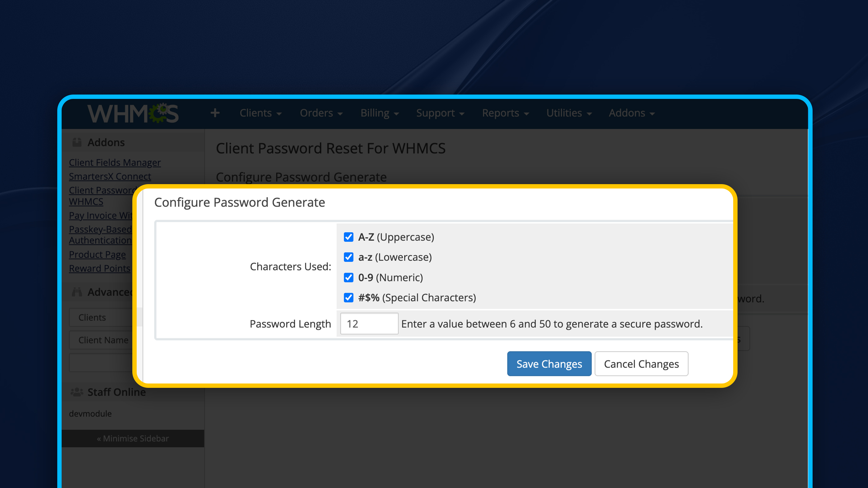Click the Staff Online heading
This screenshot has height=488, width=868.
[116, 392]
